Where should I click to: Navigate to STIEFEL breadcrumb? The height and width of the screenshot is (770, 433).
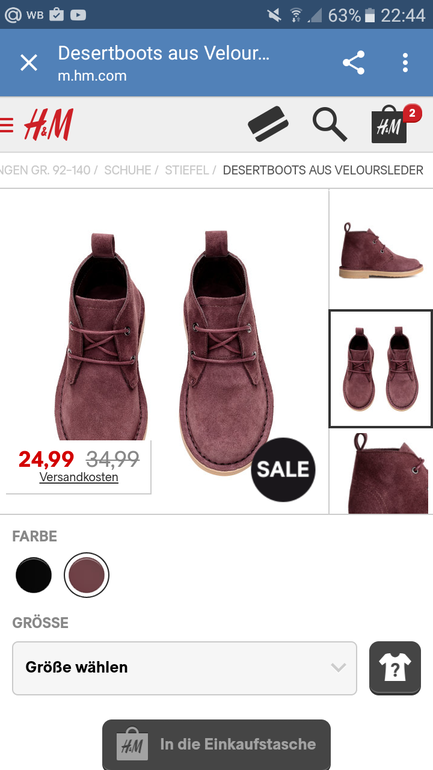(187, 170)
